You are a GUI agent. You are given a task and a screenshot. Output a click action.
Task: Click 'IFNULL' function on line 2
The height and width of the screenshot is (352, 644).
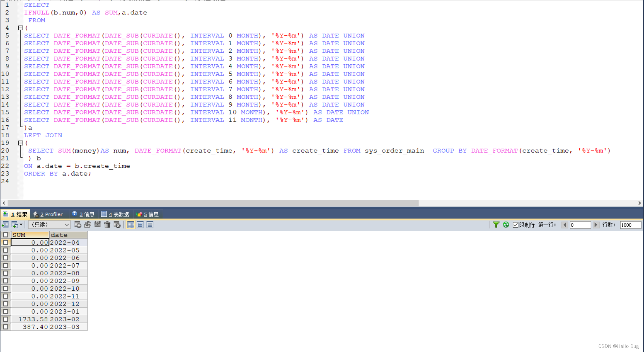coord(36,13)
